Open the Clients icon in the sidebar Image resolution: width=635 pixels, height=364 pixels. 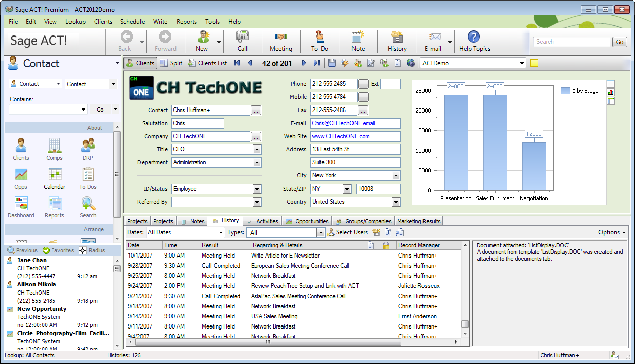[21, 149]
